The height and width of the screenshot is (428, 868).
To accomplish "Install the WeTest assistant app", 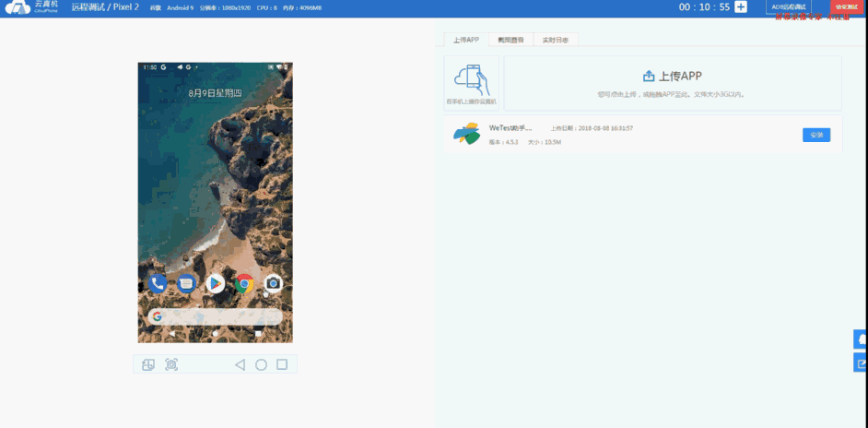I will click(816, 135).
